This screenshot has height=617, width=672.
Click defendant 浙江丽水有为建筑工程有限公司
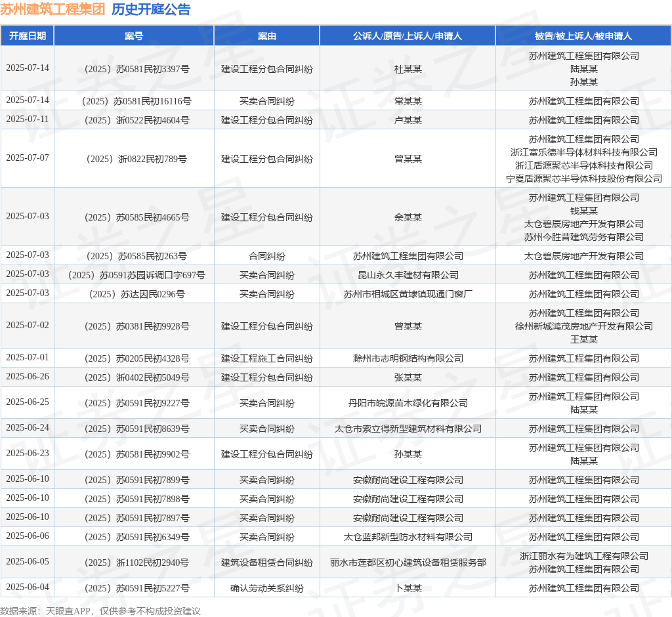[583, 556]
